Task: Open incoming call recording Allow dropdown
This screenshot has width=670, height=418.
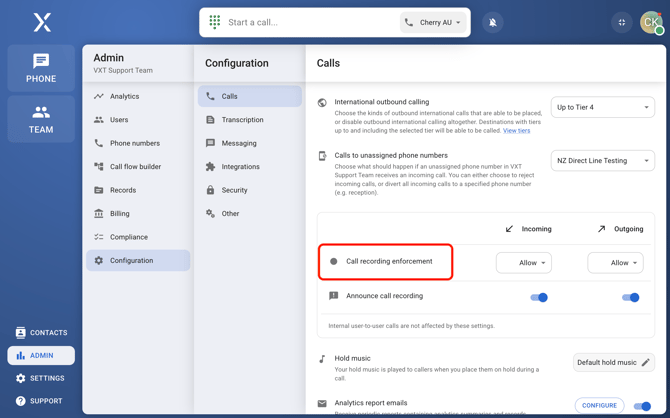Action: 523,263
